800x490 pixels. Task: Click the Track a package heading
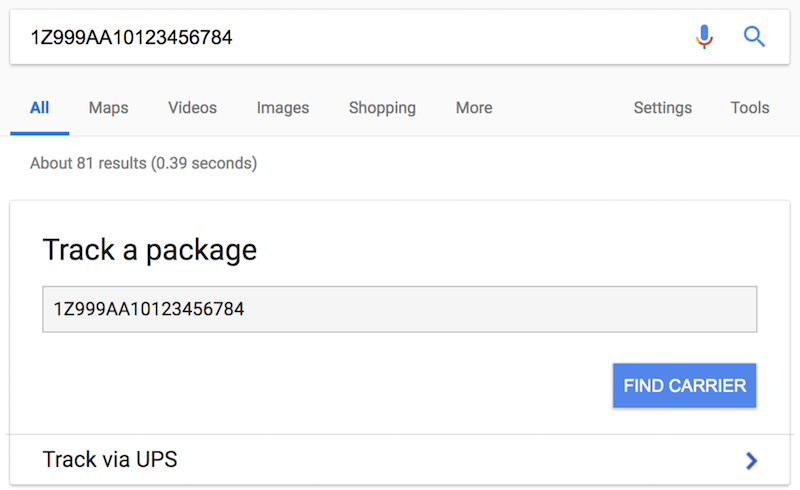tap(150, 249)
